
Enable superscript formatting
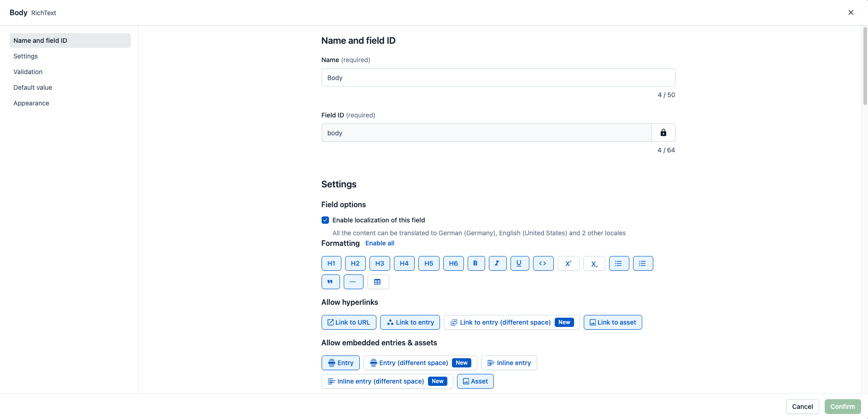pyautogui.click(x=569, y=263)
